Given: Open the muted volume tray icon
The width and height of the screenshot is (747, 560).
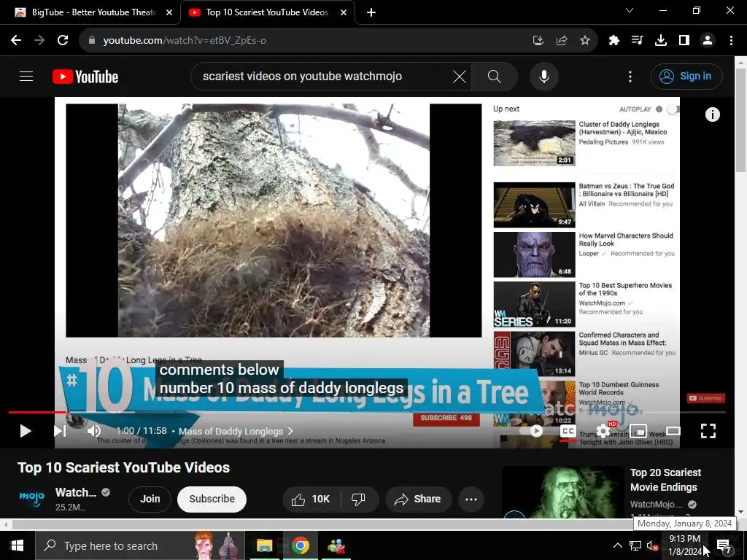Looking at the screenshot, I should pyautogui.click(x=653, y=545).
